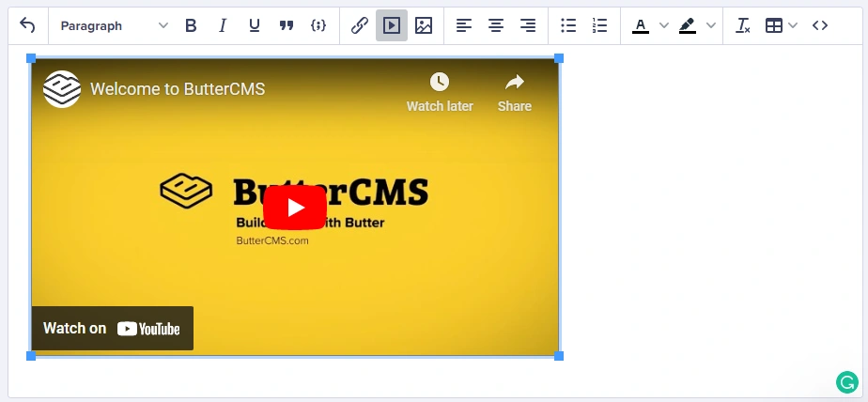Insert a bulleted list
This screenshot has height=402, width=868.
coord(568,25)
